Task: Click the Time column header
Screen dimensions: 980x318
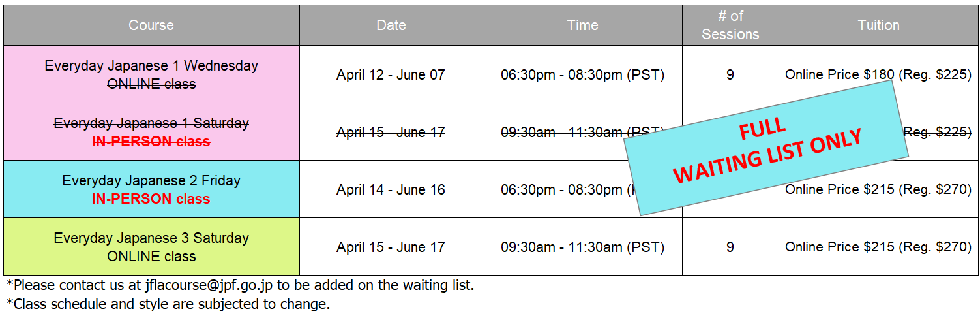Action: pos(582,25)
